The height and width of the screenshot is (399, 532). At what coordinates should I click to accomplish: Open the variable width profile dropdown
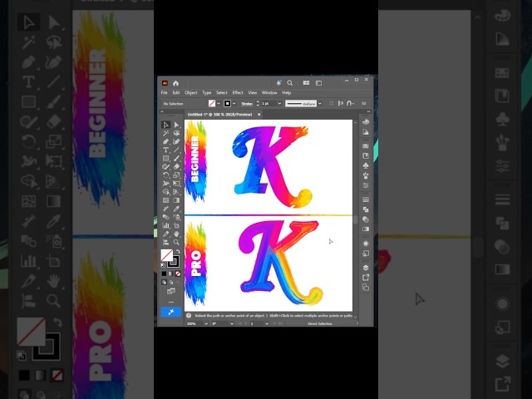(x=319, y=103)
